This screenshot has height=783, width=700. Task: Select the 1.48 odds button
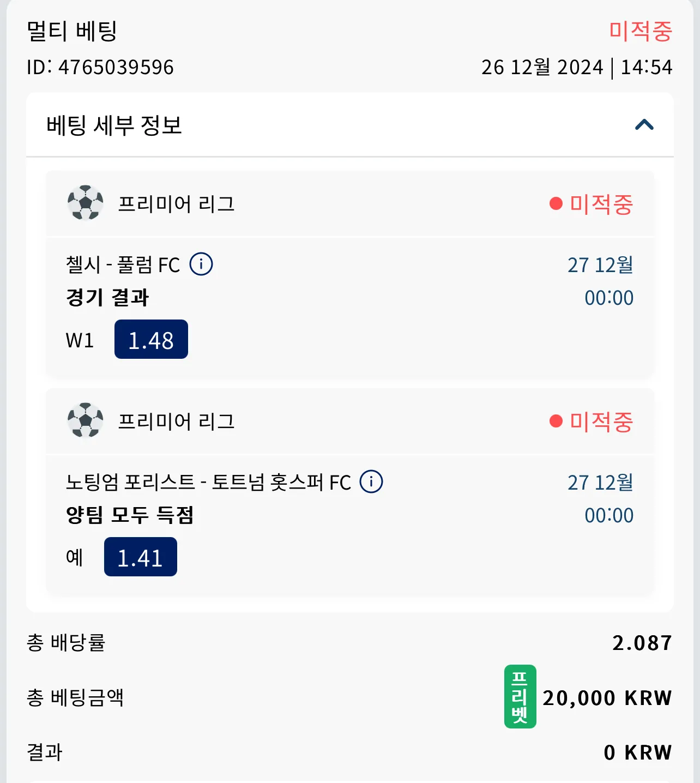[x=151, y=339]
